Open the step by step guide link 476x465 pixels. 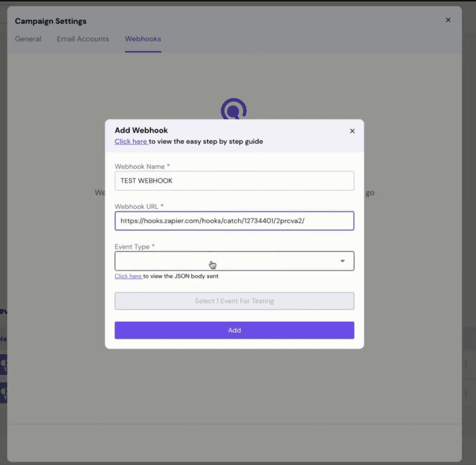click(x=131, y=141)
